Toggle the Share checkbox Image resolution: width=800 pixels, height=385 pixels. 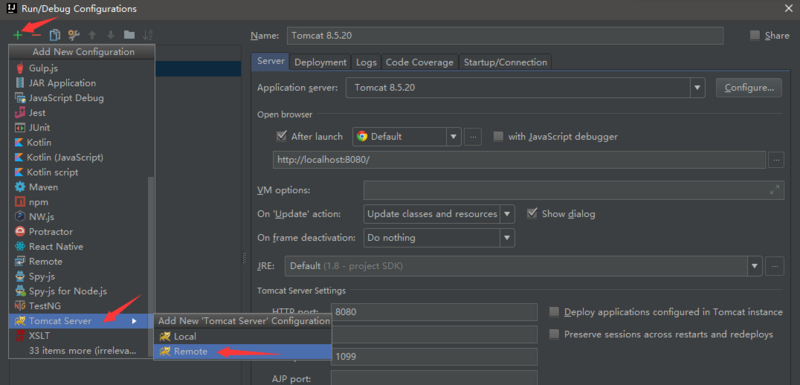tap(755, 36)
